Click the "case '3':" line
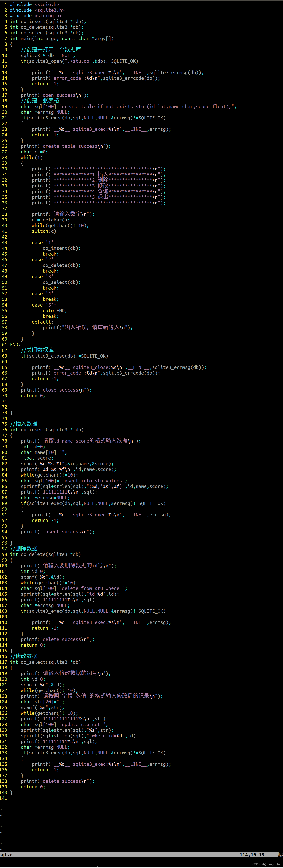This screenshot has width=283, height=868. pyautogui.click(x=44, y=277)
